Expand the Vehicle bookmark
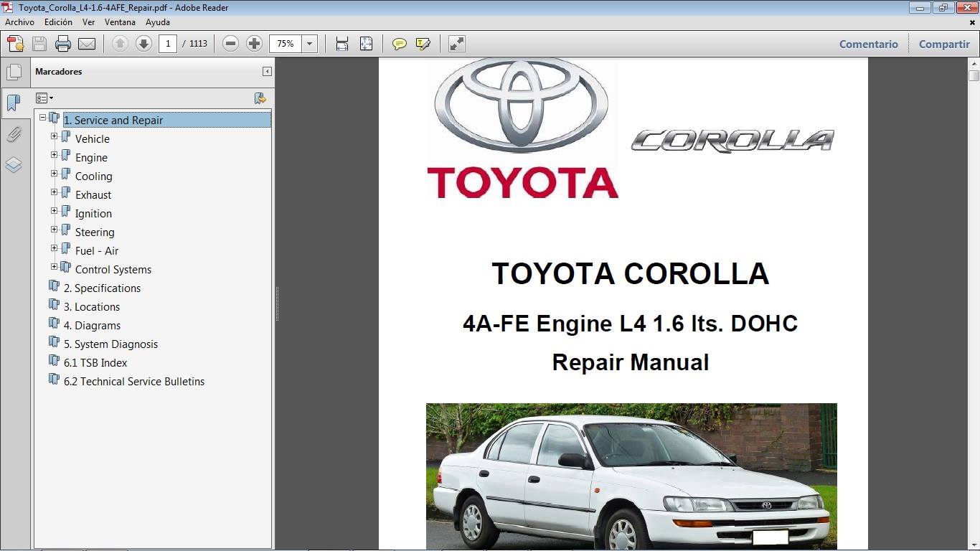Viewport: 980px width, 551px height. pos(54,136)
